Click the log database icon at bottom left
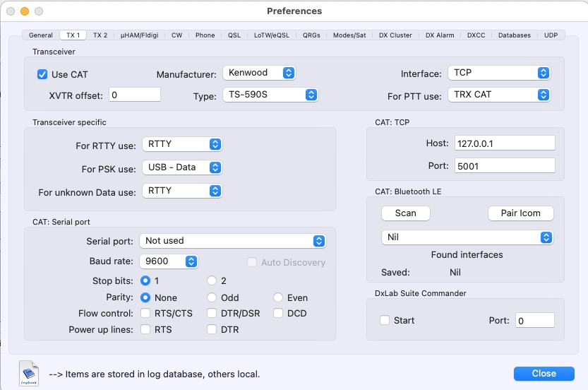Screen dimensions: 588x390 coord(29,373)
